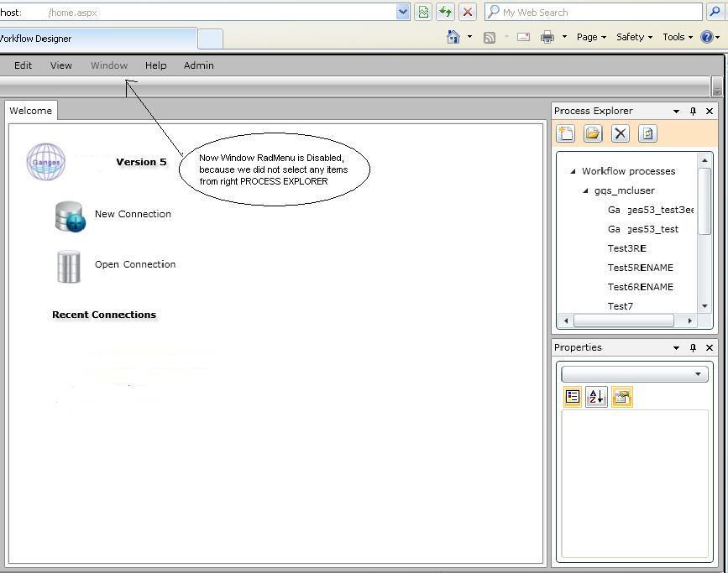728x573 pixels.
Task: Open the Print options dropdown arrow
Action: (x=564, y=37)
